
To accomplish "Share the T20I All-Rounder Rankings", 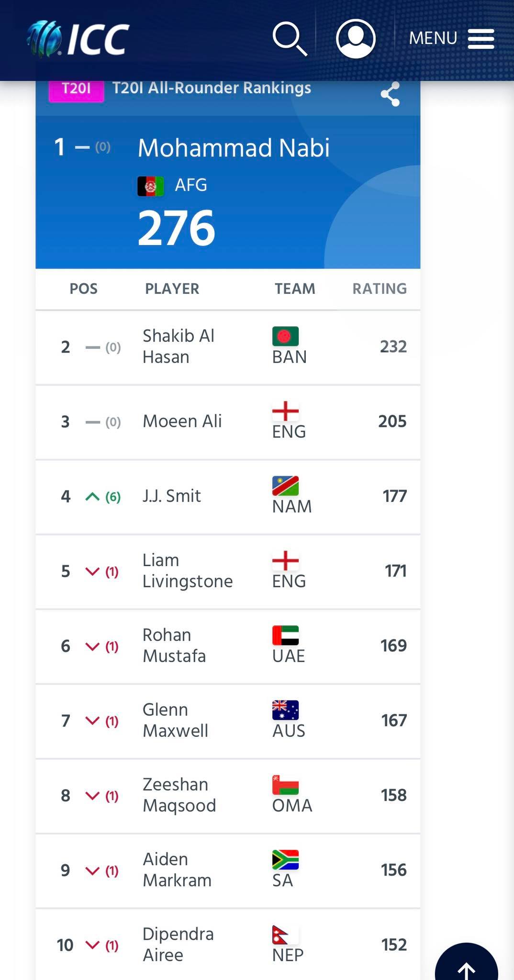I will [x=390, y=94].
